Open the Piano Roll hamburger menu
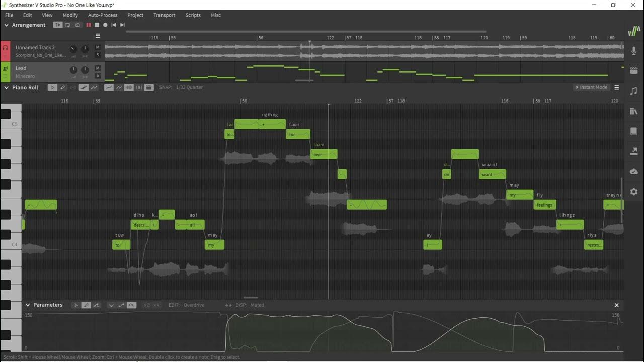 (x=617, y=87)
